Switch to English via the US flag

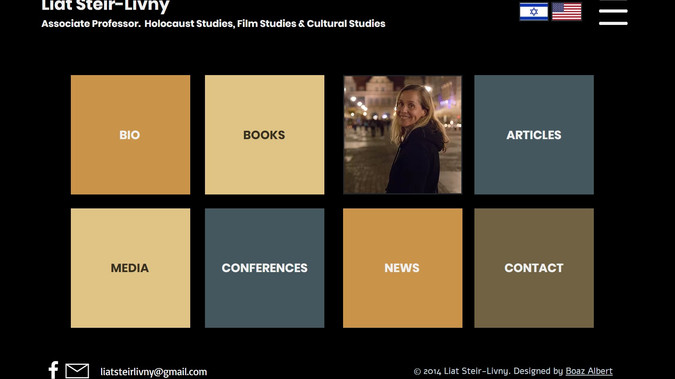pyautogui.click(x=567, y=12)
